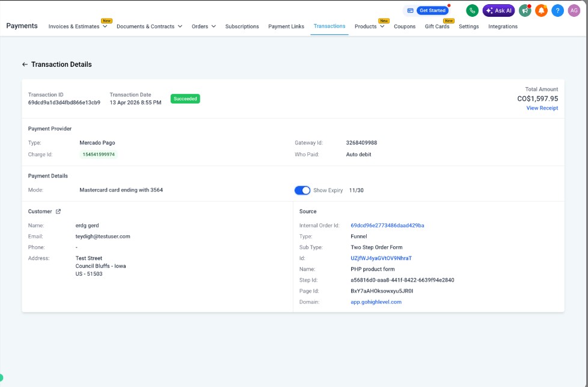Screen dimensions: 588x387
Task: Click the PHP product form name
Action: [372, 269]
